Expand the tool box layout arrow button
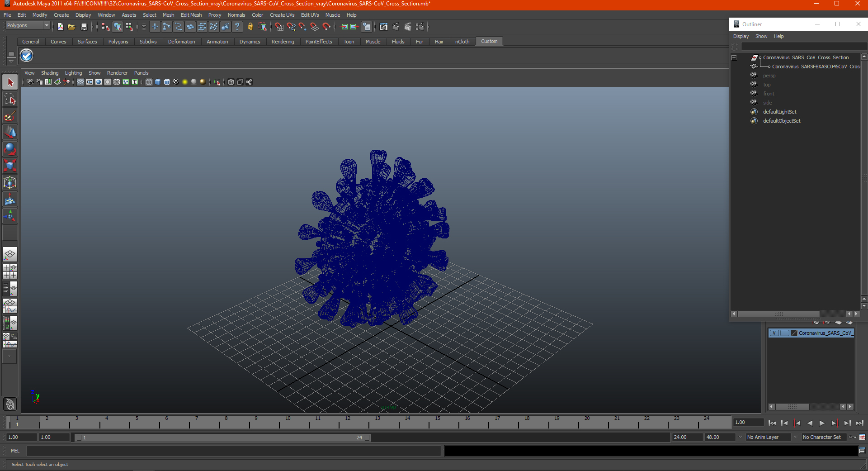Viewport: 868px width, 471px height. 9,357
